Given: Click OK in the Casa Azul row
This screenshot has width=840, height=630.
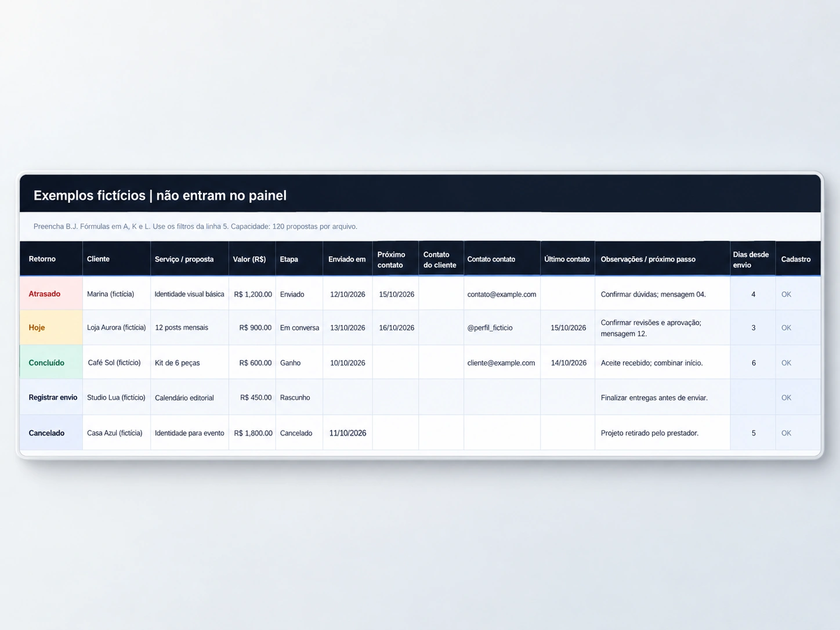Looking at the screenshot, I should [786, 433].
